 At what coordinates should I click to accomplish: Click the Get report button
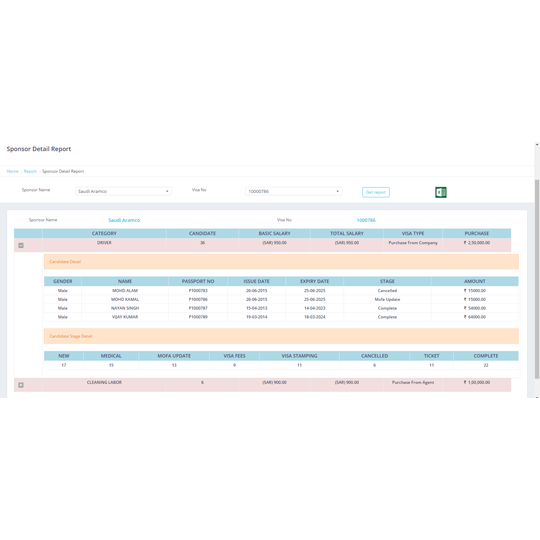pyautogui.click(x=376, y=192)
